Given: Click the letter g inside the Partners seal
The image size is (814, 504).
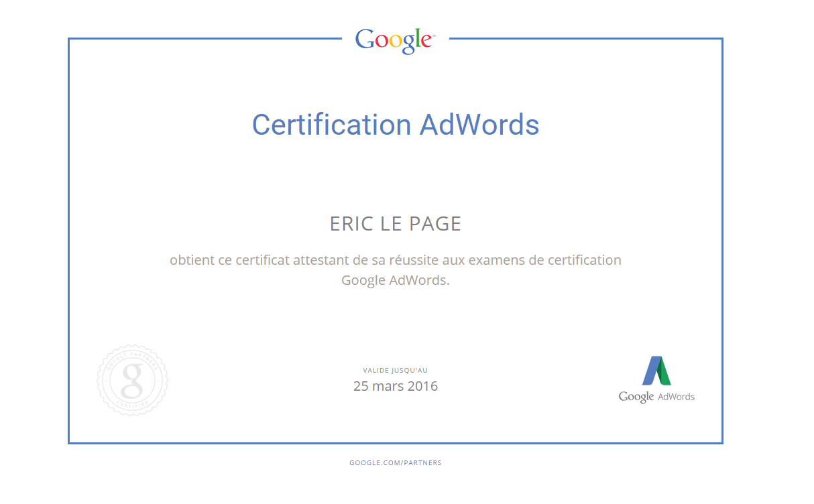Looking at the screenshot, I should tap(132, 380).
